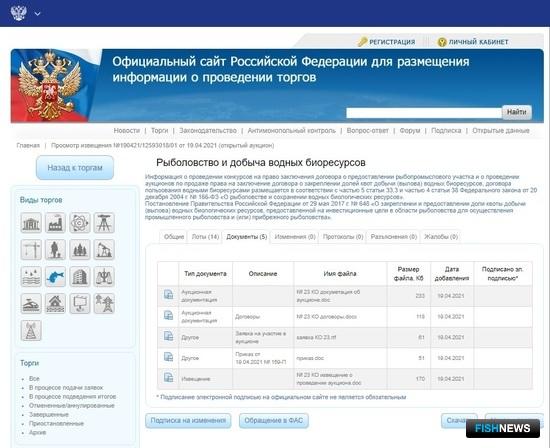Filter by В процессе подачи заявок

(x=66, y=388)
